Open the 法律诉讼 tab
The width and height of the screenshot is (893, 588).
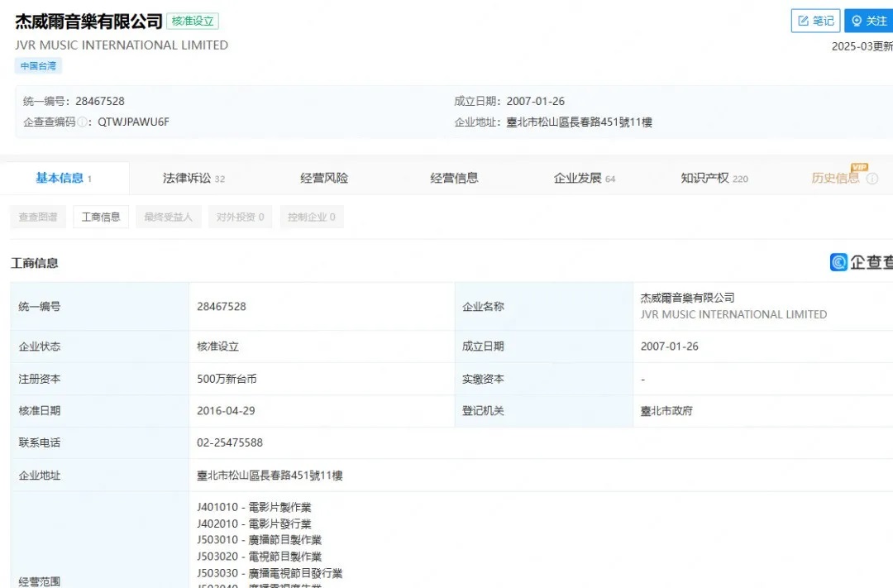[x=193, y=179]
